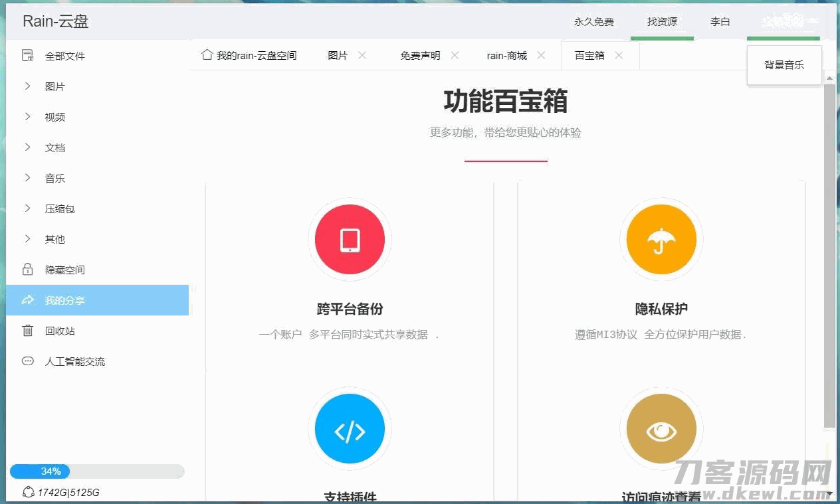Click the 找资源 navigation link

(662, 22)
